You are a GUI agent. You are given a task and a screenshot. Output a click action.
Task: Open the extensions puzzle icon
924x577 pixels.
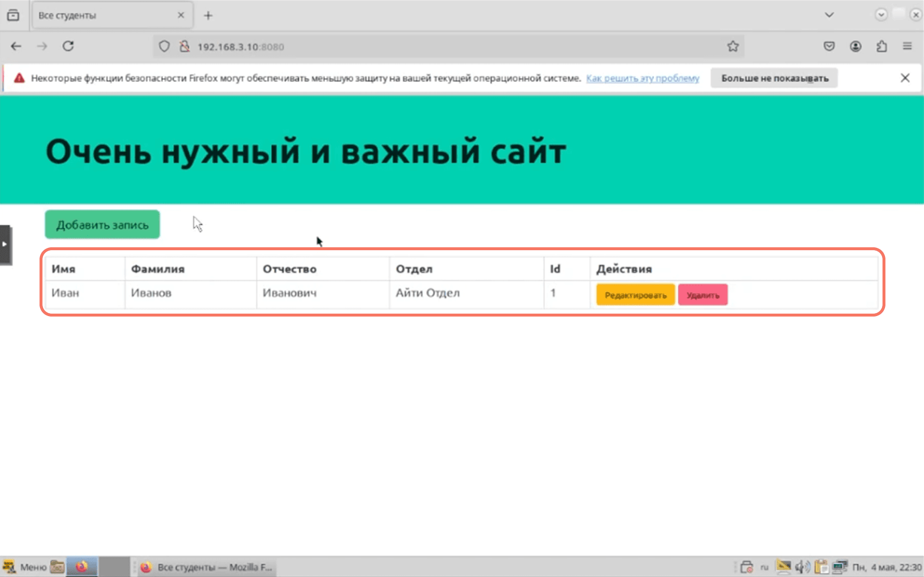coord(882,46)
